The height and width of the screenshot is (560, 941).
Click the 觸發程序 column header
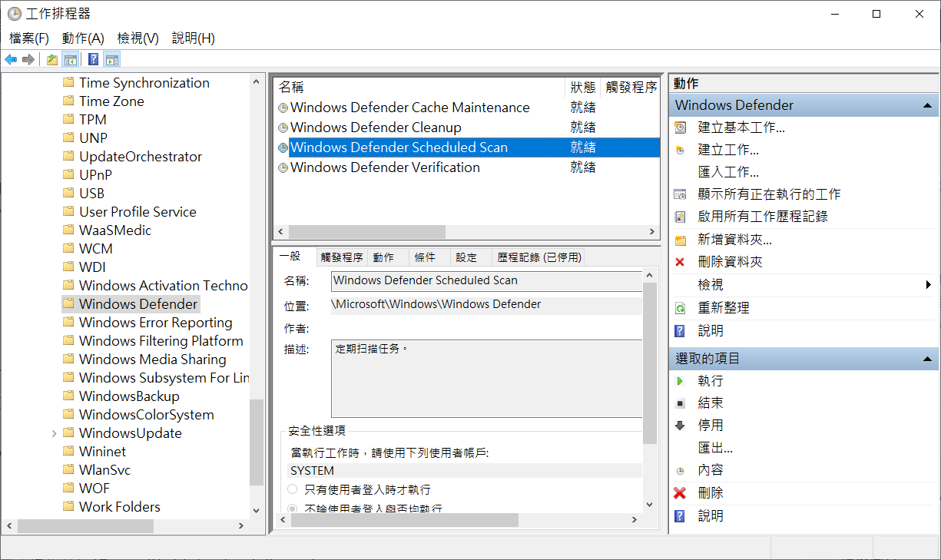click(631, 88)
